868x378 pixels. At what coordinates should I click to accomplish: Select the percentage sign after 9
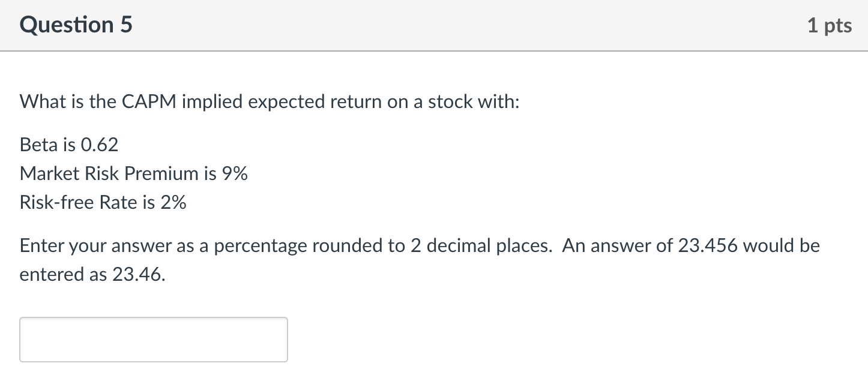[240, 173]
